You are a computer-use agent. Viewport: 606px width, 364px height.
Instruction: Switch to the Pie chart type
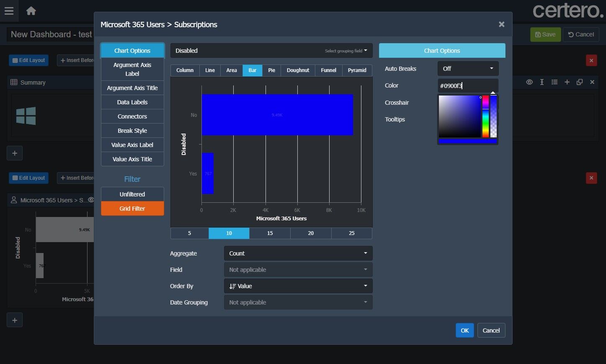pyautogui.click(x=271, y=70)
